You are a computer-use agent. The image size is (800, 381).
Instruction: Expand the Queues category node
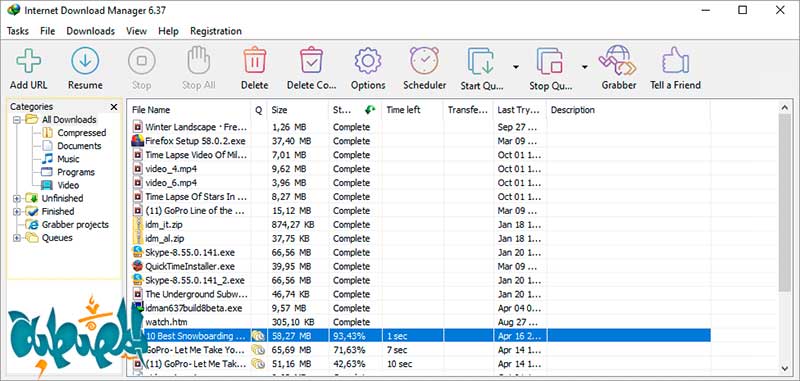coord(17,238)
